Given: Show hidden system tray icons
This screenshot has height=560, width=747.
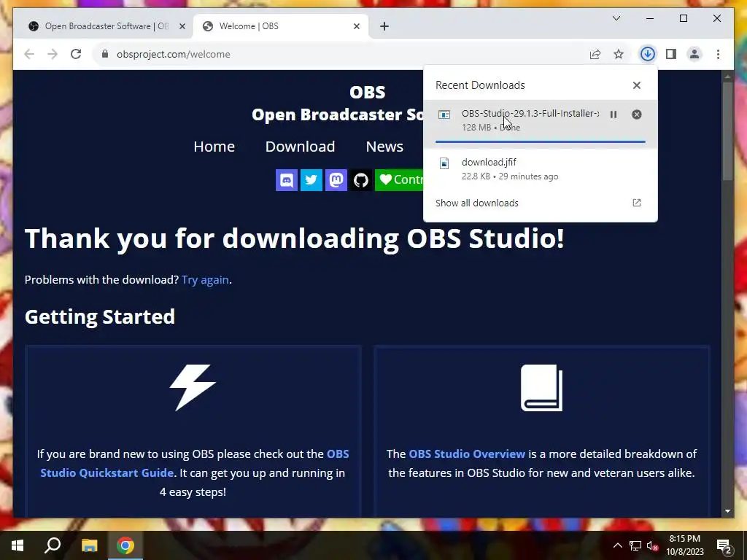Looking at the screenshot, I should pos(617,545).
